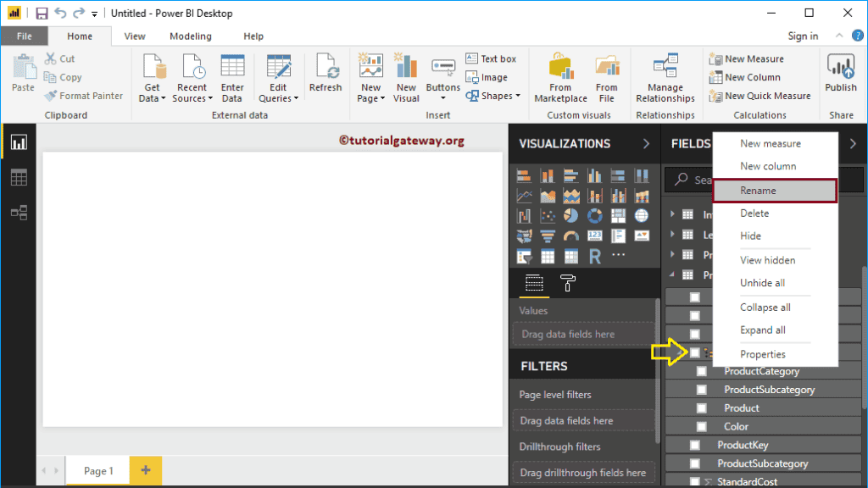
Task: Select the stacked column chart visualization
Action: 548,176
